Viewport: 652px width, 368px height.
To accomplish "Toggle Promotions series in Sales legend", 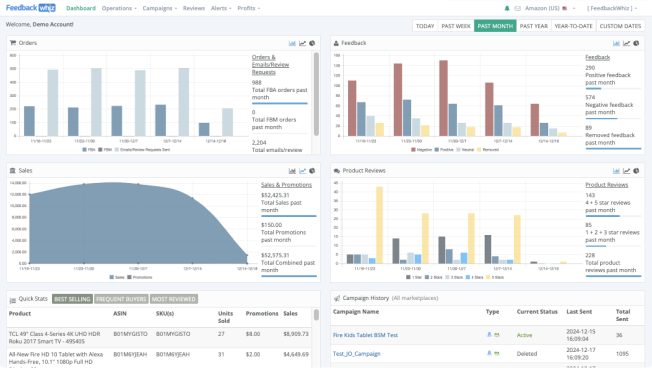I will (140, 277).
